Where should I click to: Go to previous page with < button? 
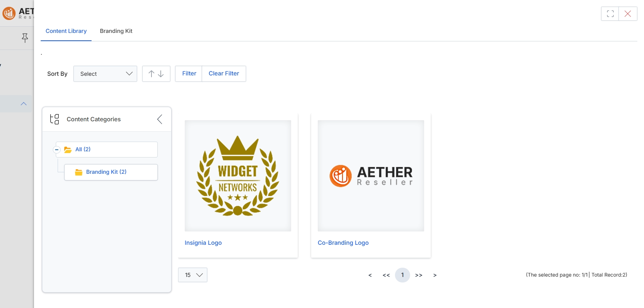(370, 275)
